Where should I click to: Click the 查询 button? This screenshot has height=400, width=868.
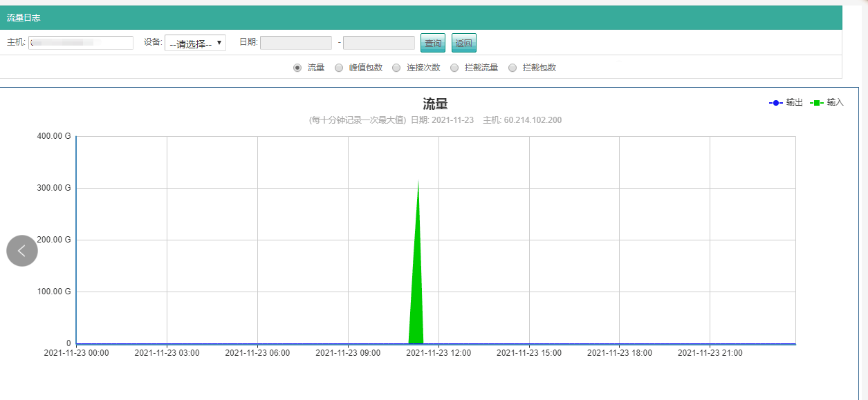433,43
